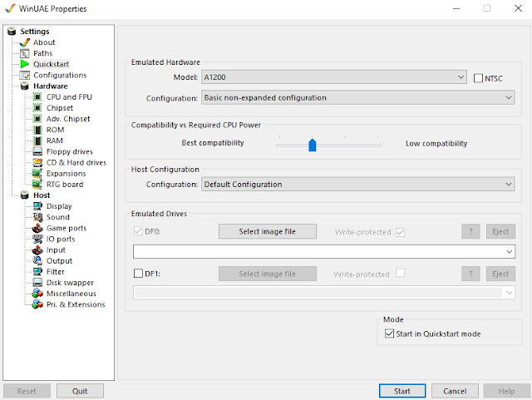Image resolution: width=532 pixels, height=400 pixels.
Task: Uncheck Start in Quickstart mode
Action: tap(389, 333)
